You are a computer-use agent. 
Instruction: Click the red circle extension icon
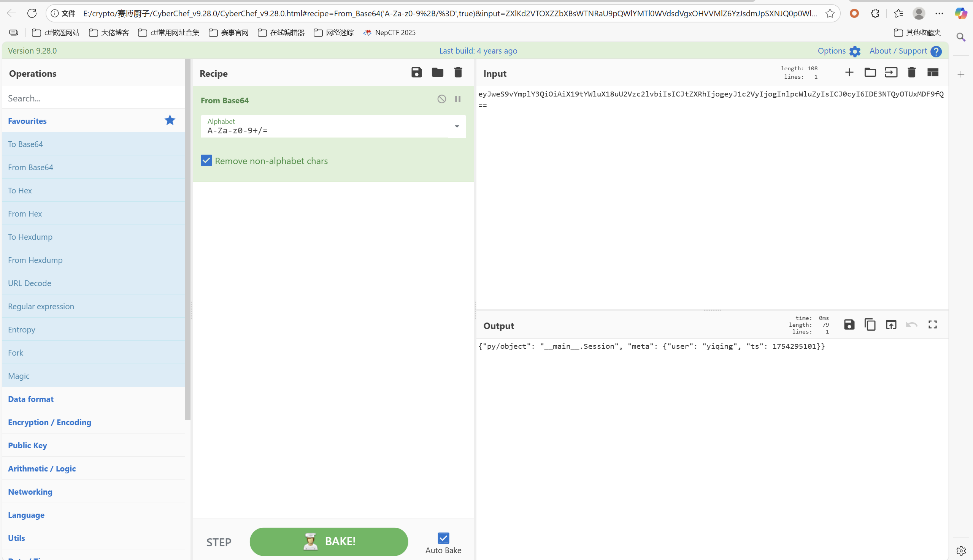click(854, 13)
